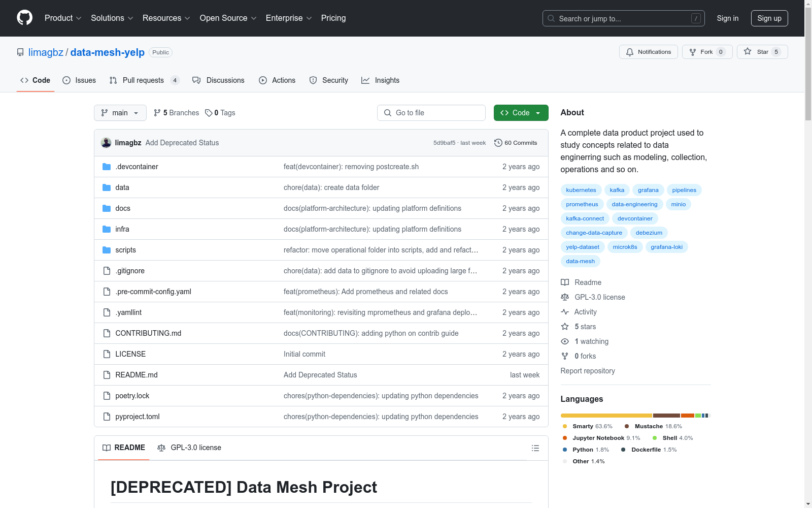The width and height of the screenshot is (812, 508).
Task: Open the Enterprise menu dropdown
Action: [x=289, y=18]
